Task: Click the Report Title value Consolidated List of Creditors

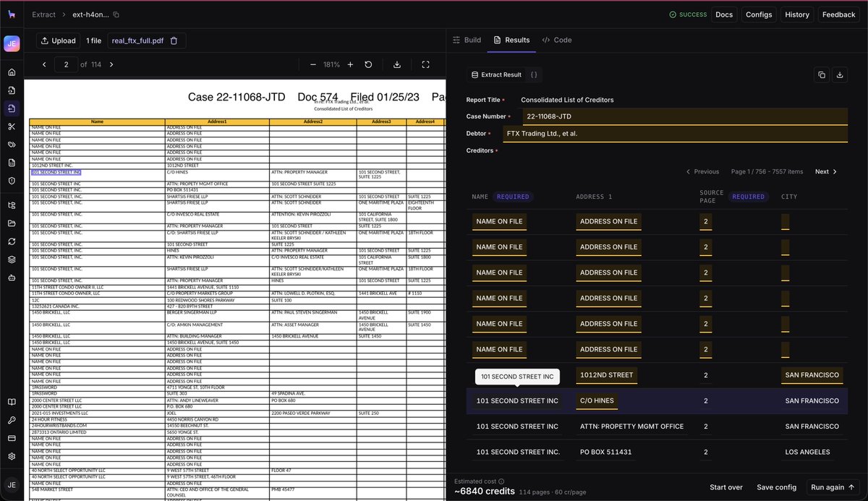Action: [x=567, y=100]
